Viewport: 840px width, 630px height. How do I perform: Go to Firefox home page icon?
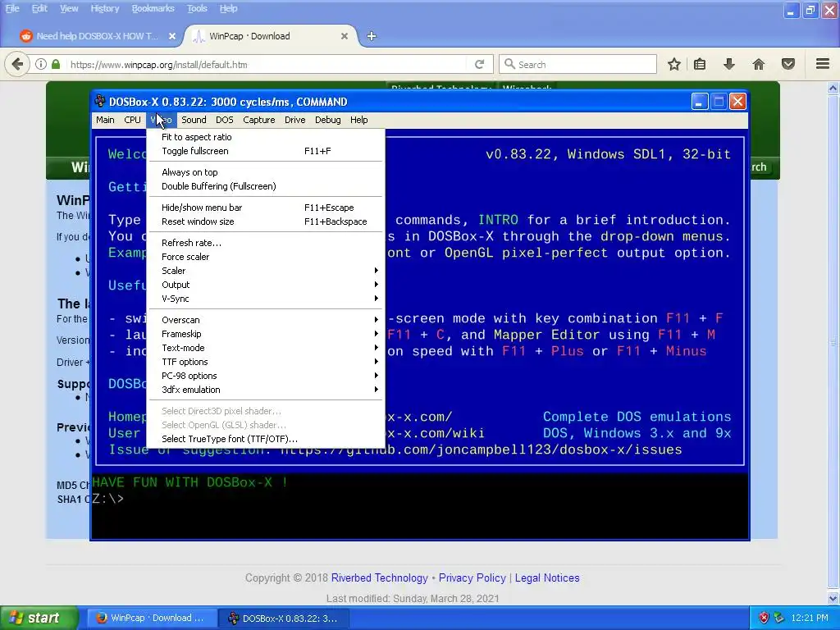tap(758, 64)
